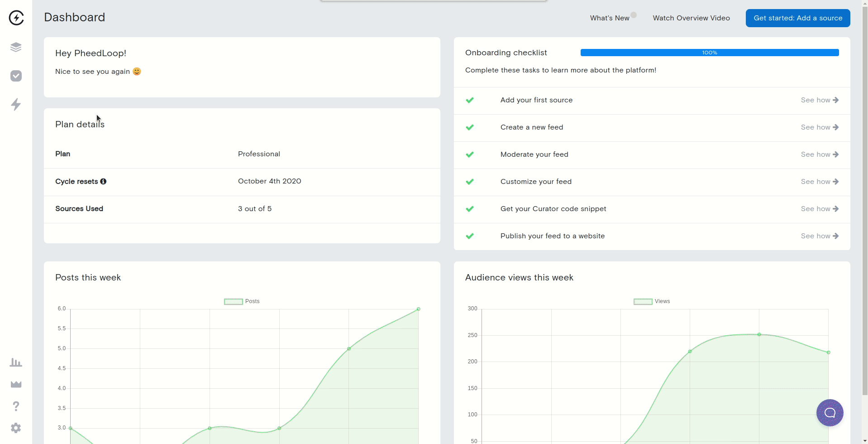Screen dimensions: 868x444
Task: Open What's New in the header
Action: coord(610,18)
